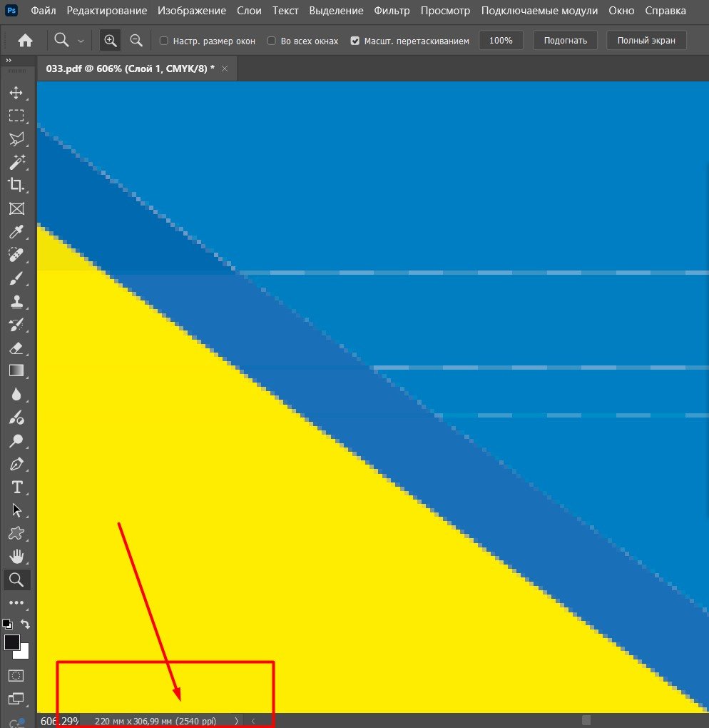Open the 'Файл' menu
This screenshot has height=728, width=709.
coord(43,11)
